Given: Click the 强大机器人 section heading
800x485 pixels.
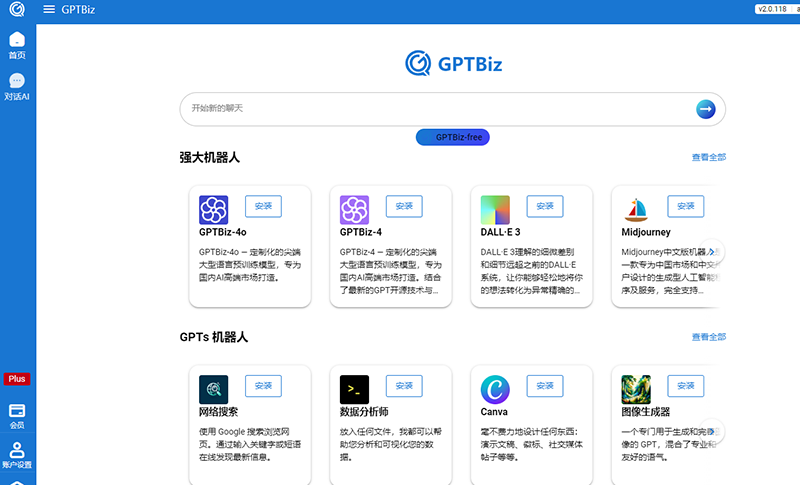Looking at the screenshot, I should tap(210, 158).
